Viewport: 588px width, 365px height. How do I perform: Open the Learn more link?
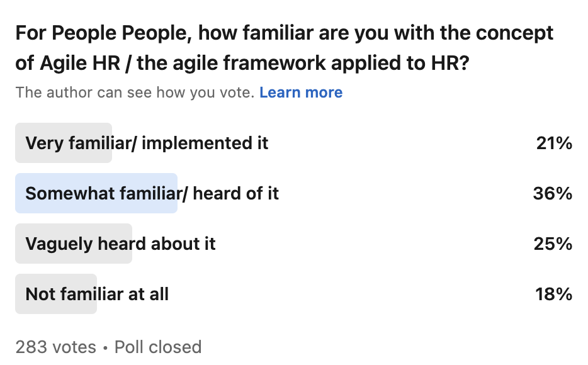pyautogui.click(x=301, y=93)
